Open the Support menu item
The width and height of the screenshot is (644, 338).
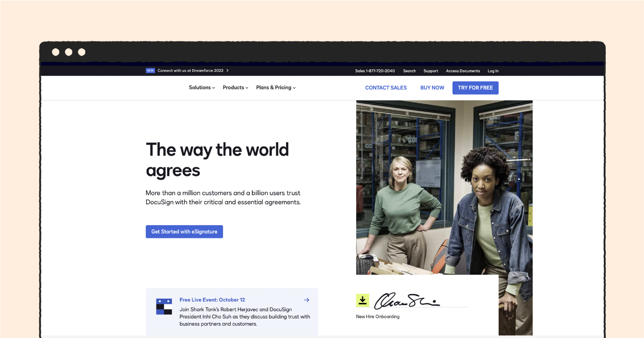(x=430, y=71)
